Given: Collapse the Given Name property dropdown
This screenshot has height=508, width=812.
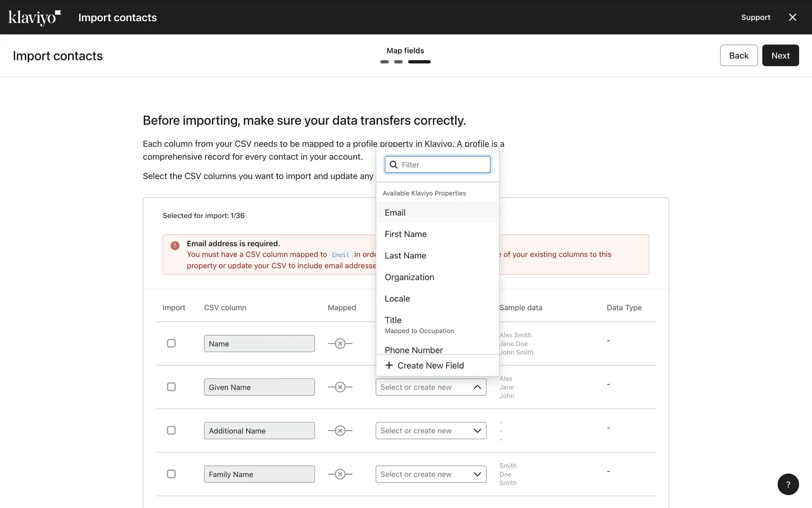Looking at the screenshot, I should 477,387.
